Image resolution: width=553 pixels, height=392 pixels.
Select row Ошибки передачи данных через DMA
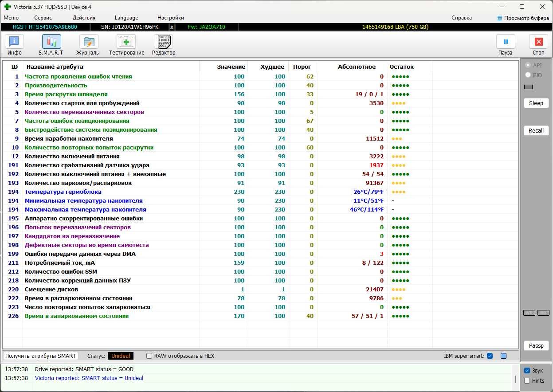click(260, 254)
